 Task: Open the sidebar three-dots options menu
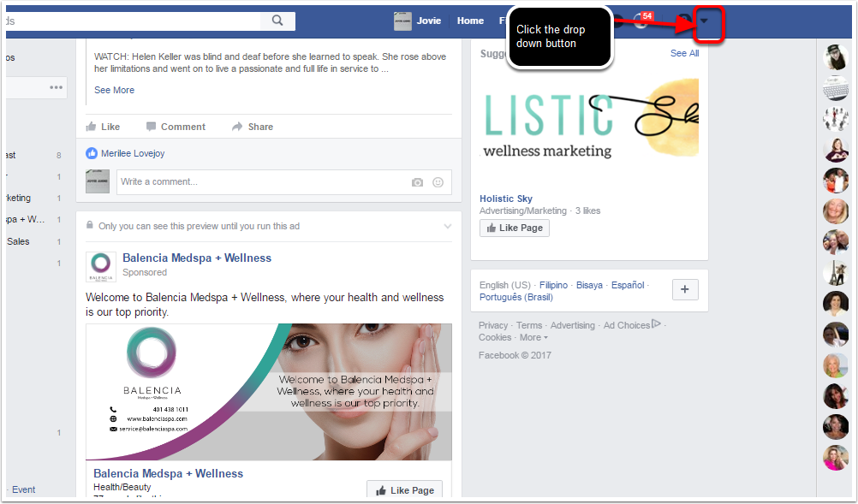(x=56, y=87)
